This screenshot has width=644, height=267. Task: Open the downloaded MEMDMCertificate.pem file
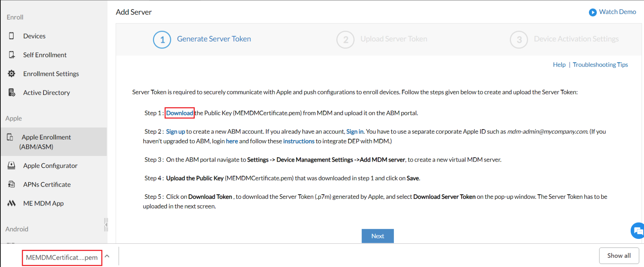pos(62,258)
